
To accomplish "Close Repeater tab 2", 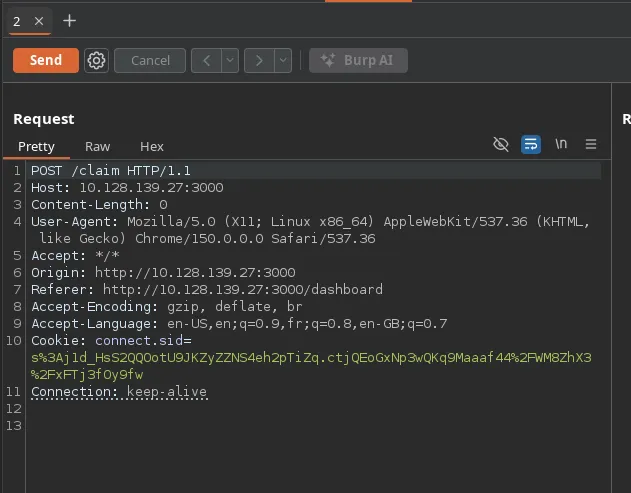I will (x=39, y=21).
